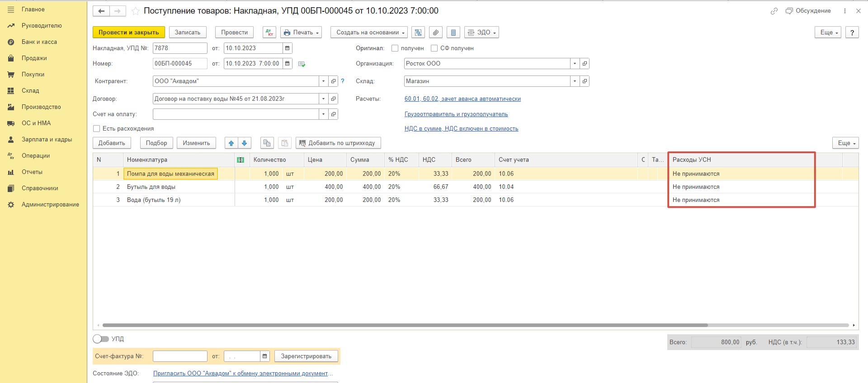Expand the Организация dropdown

(x=575, y=64)
